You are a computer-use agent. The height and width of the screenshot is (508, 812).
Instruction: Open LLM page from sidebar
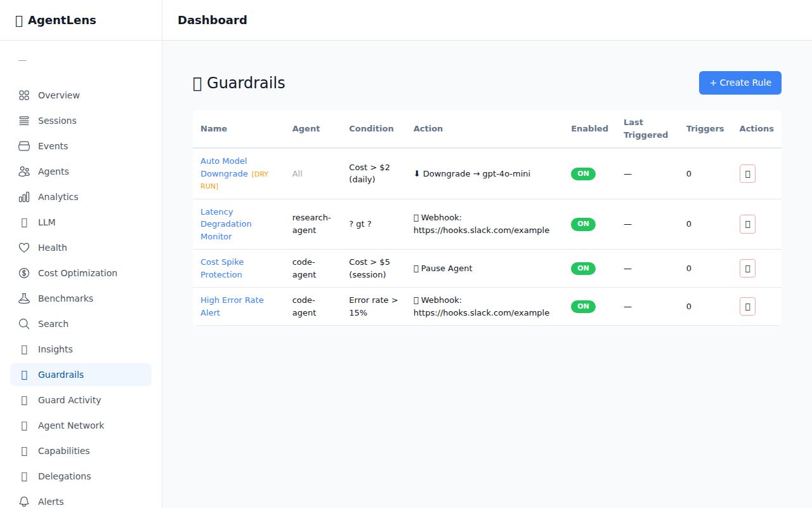pos(81,222)
